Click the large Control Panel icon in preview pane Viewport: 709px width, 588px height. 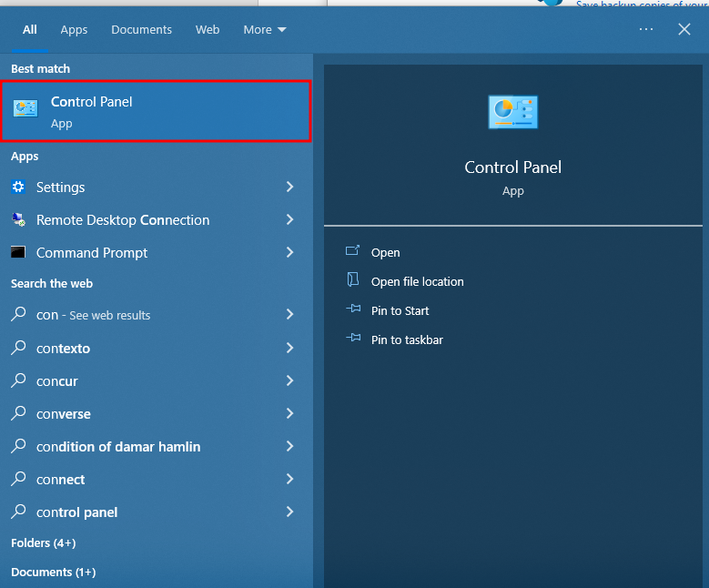[512, 112]
